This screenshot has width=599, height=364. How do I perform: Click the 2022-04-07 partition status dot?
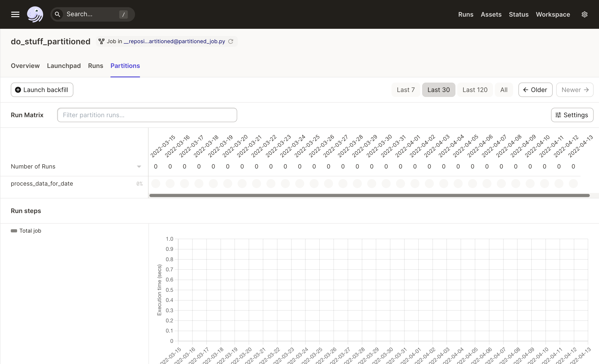(x=487, y=183)
